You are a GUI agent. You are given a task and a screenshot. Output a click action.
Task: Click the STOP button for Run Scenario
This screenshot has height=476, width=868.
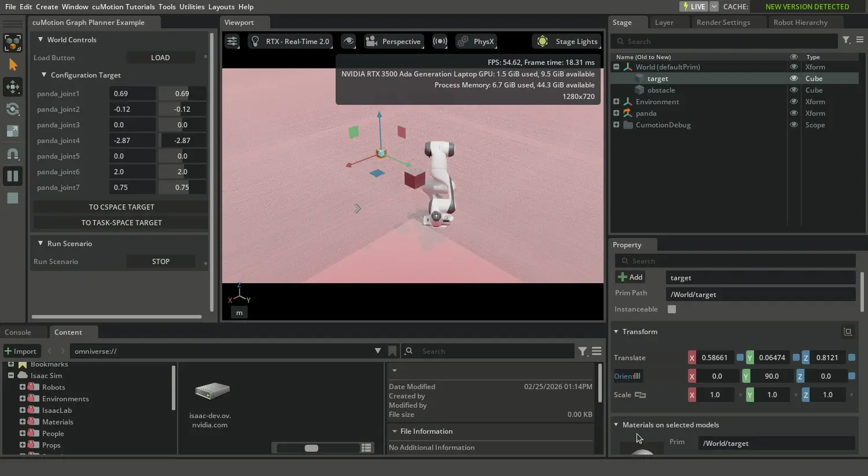click(x=161, y=262)
